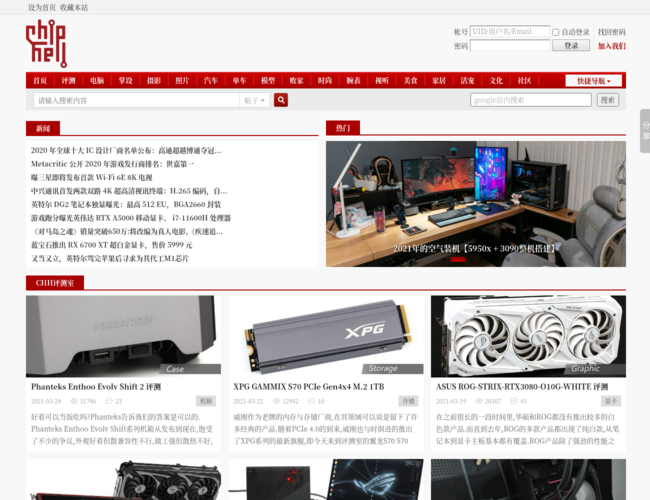
Task: Click the UID/用户名/Email account input field
Action: tap(510, 32)
